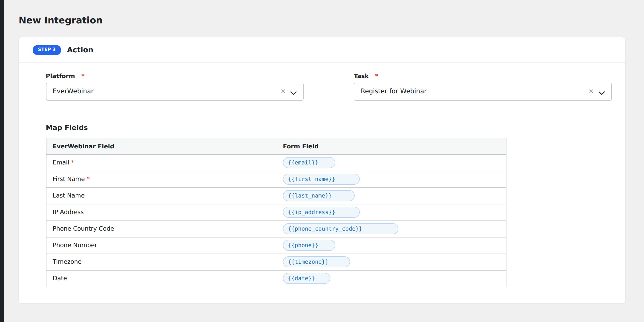The image size is (644, 322).
Task: Click the Platform label
Action: [x=60, y=76]
